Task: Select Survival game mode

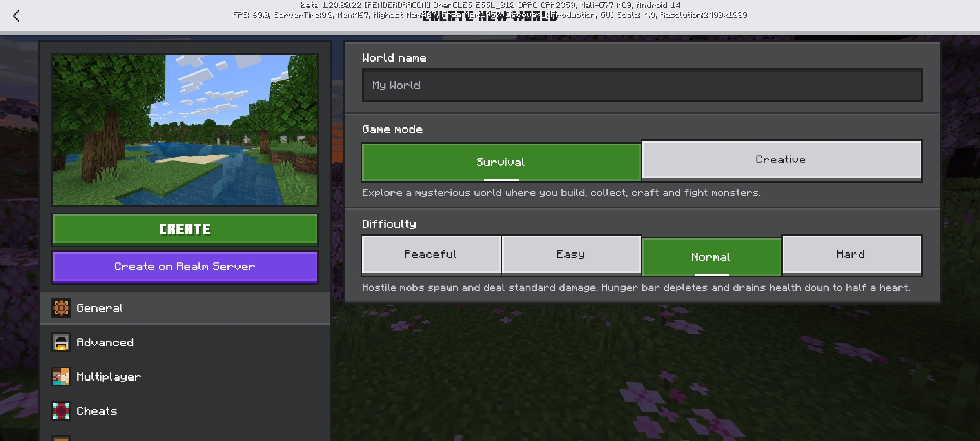Action: pyautogui.click(x=501, y=162)
